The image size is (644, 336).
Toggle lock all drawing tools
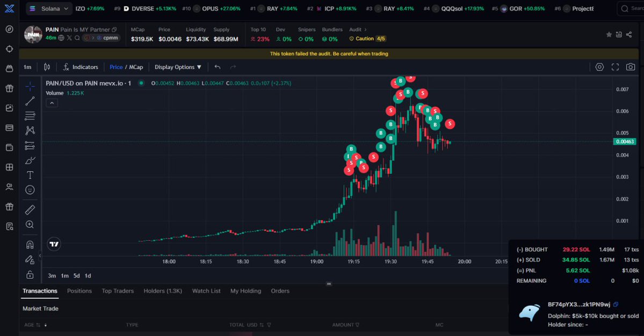30,274
